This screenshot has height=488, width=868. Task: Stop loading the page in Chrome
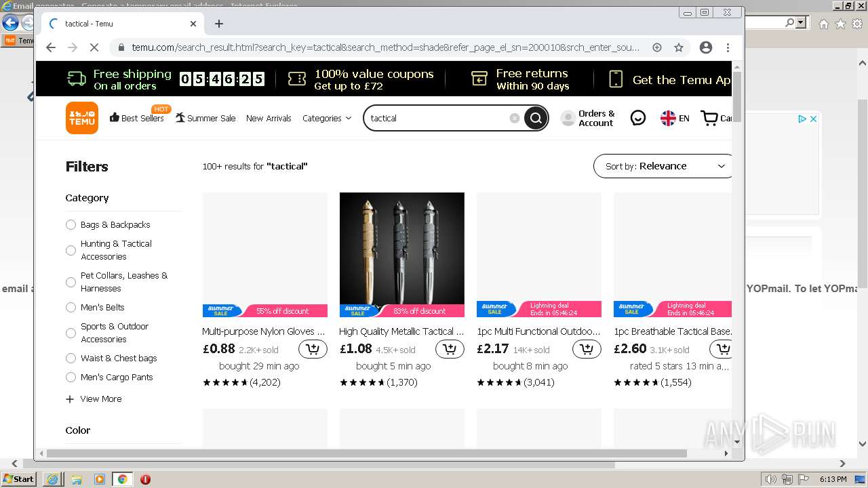coord(94,47)
